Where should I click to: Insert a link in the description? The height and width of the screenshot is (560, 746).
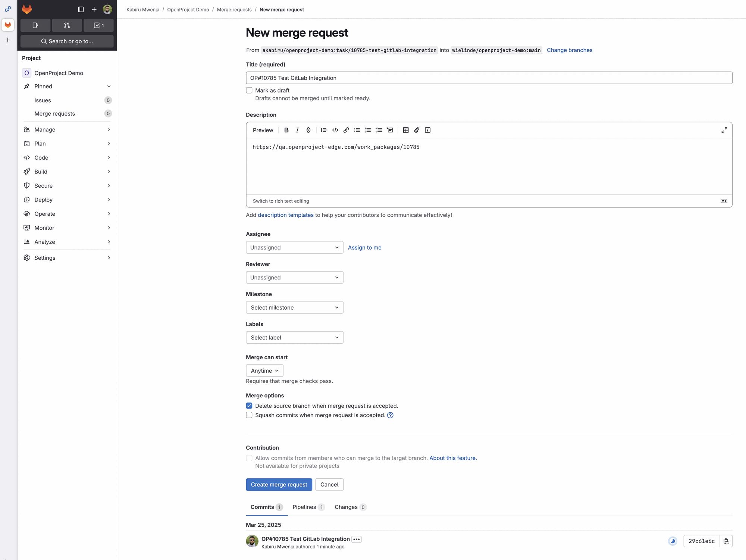pos(346,130)
